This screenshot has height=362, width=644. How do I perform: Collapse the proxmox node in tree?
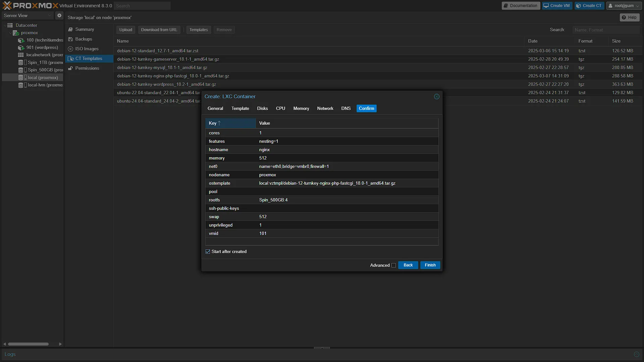point(10,33)
